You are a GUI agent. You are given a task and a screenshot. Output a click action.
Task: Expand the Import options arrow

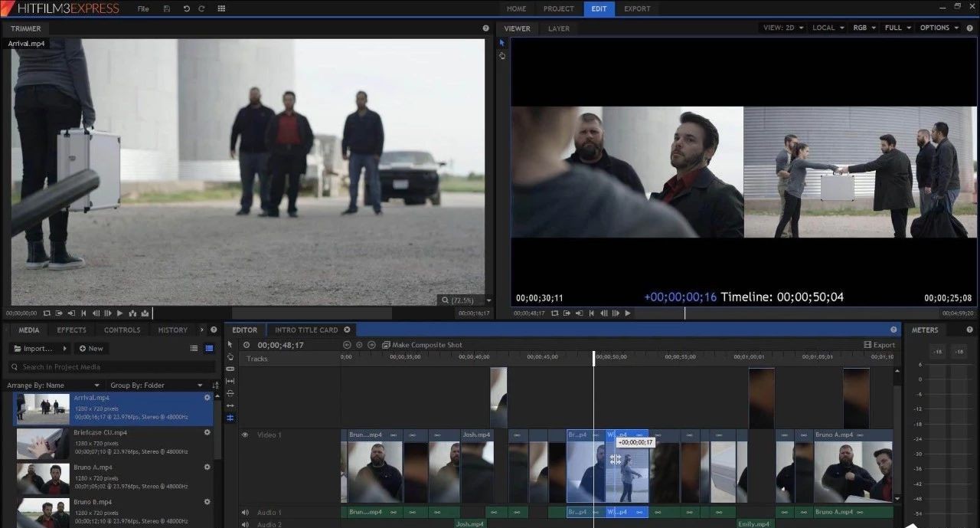(64, 349)
